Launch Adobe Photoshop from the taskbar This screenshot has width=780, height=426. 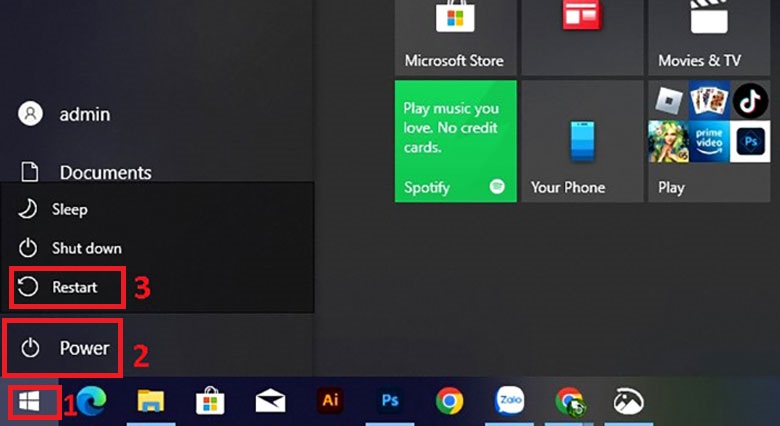click(x=389, y=402)
